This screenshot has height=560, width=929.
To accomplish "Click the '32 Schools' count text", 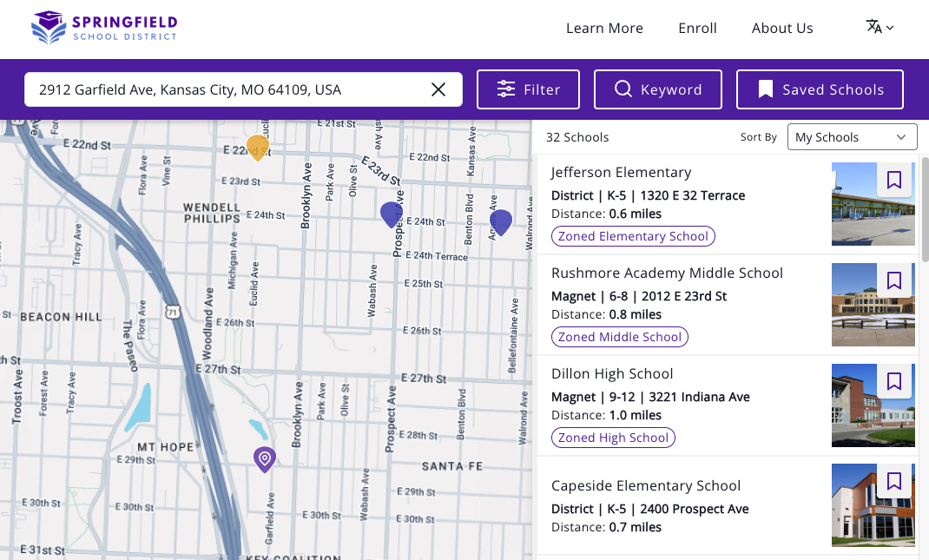I will (577, 137).
